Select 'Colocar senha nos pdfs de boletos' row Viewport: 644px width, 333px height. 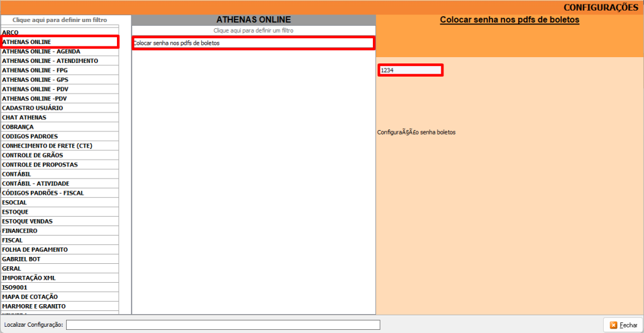coord(253,43)
